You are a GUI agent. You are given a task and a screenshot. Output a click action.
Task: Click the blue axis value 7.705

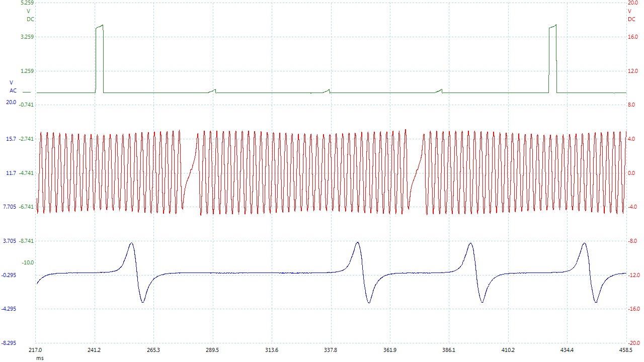coord(10,207)
